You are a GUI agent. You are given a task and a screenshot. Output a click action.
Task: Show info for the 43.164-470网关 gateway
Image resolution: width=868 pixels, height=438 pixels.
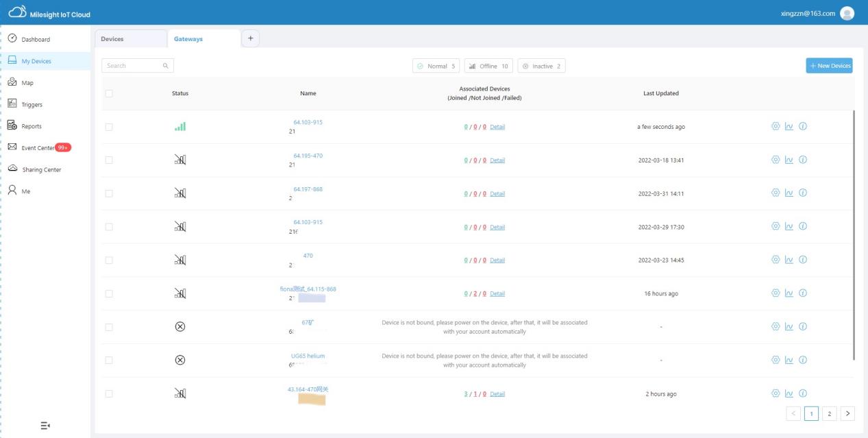click(x=803, y=393)
